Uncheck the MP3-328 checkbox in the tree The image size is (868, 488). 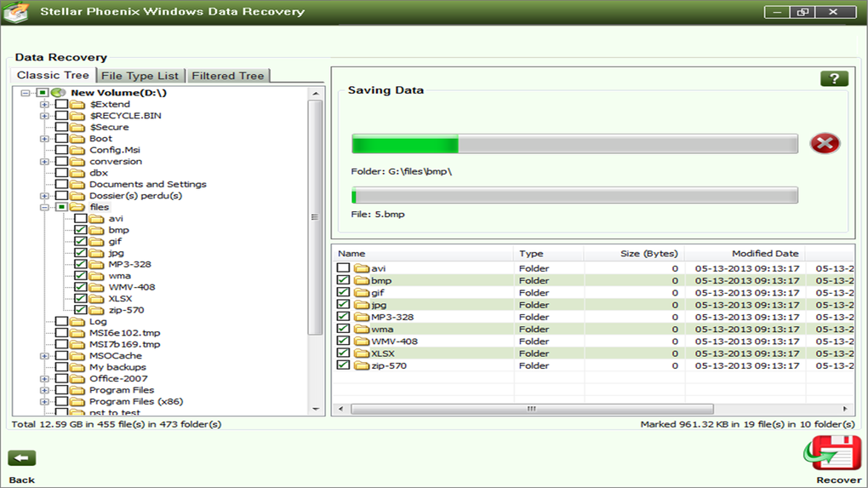pos(81,264)
